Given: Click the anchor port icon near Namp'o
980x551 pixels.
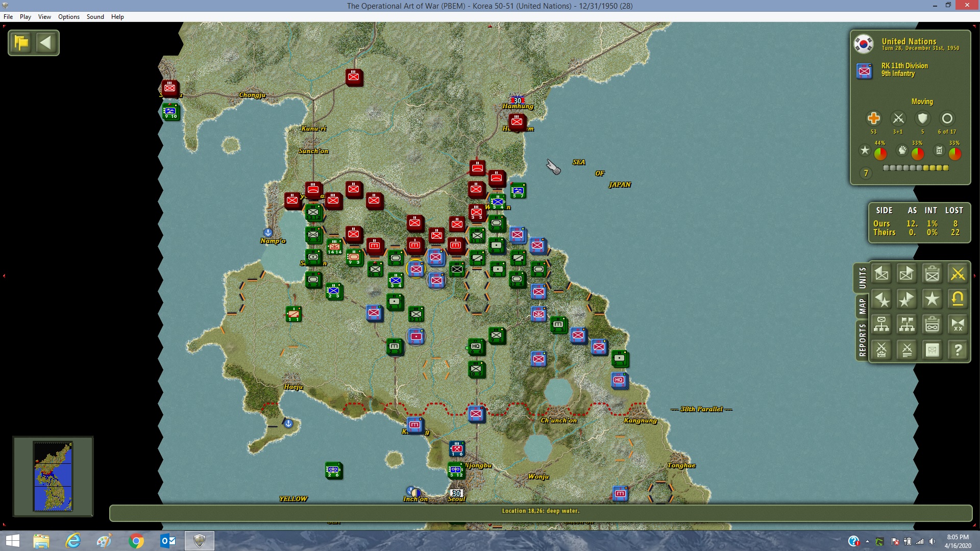Looking at the screenshot, I should [x=267, y=233].
